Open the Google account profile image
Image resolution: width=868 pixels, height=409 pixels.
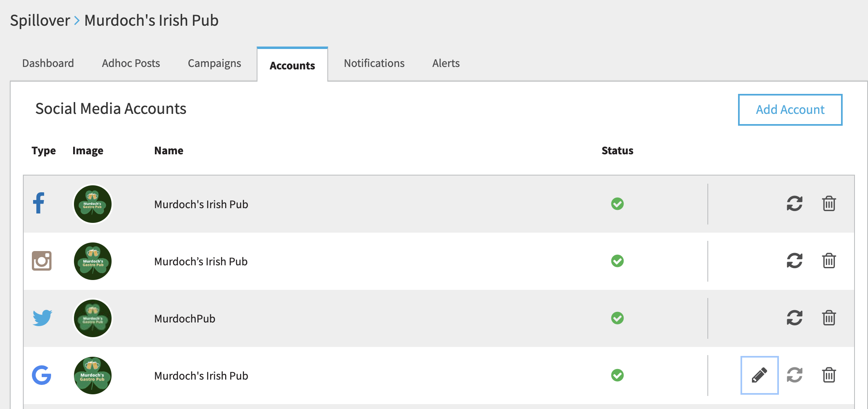(92, 376)
